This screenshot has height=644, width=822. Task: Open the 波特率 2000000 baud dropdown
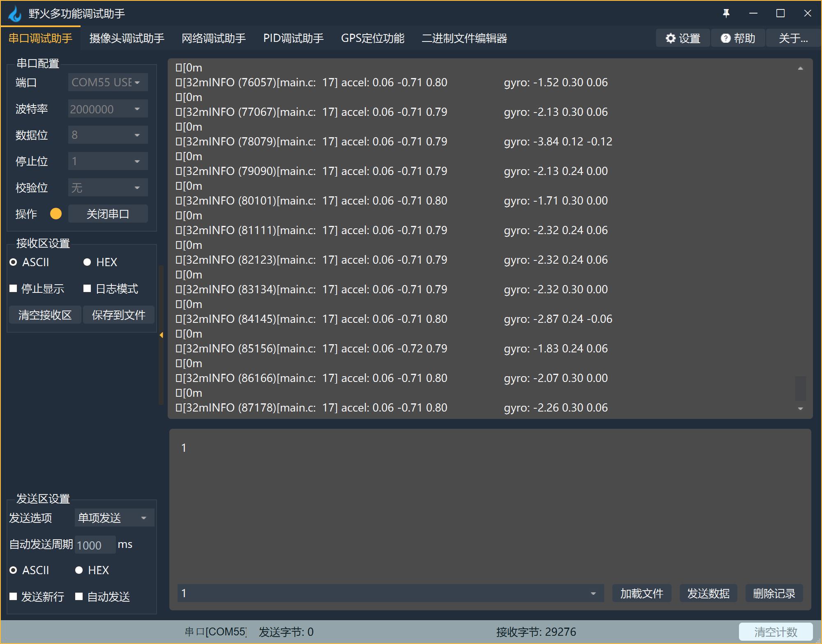click(108, 109)
